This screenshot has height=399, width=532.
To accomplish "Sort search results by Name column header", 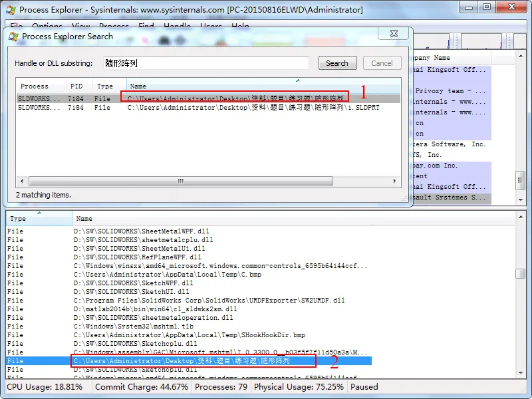I will click(263, 86).
